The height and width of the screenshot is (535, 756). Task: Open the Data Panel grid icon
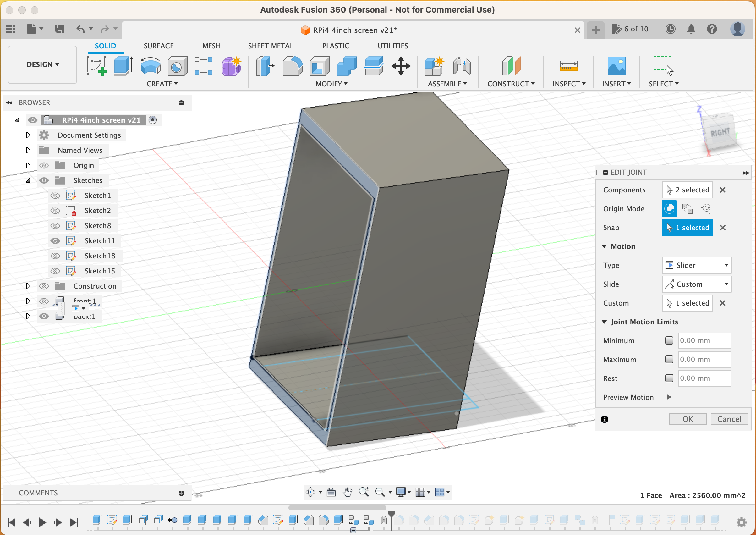click(11, 29)
